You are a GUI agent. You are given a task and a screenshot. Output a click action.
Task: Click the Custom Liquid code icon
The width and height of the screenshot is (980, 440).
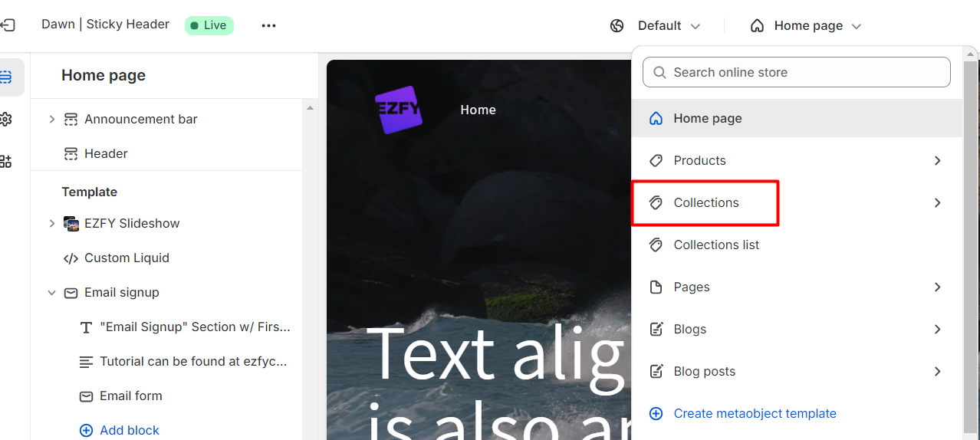point(71,258)
